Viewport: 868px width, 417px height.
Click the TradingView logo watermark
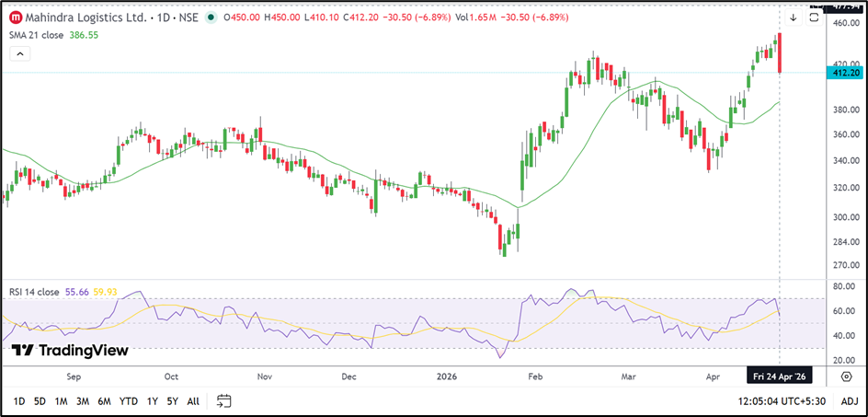(69, 351)
